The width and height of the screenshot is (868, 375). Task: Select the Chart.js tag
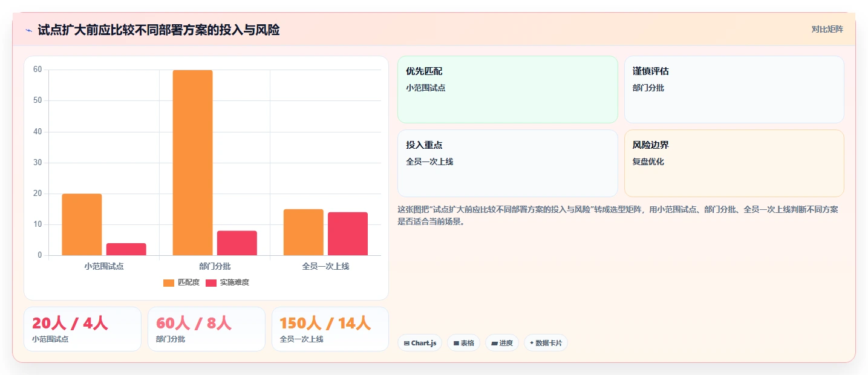click(420, 343)
